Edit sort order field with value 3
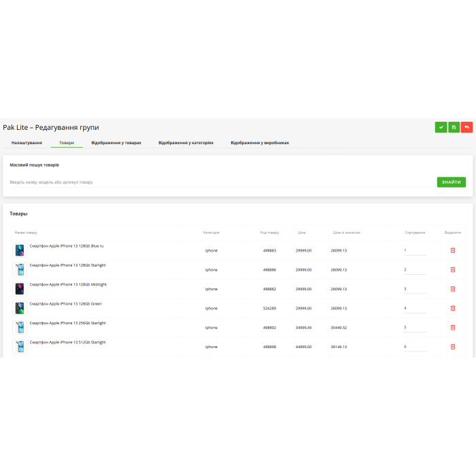 tap(415, 289)
